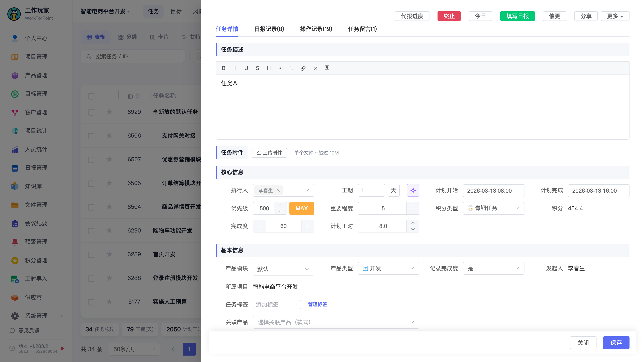Select the checkbox for task 6506

click(91, 136)
